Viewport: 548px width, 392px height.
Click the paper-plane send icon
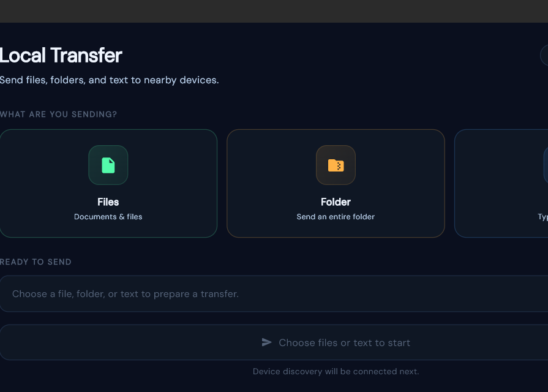(267, 342)
